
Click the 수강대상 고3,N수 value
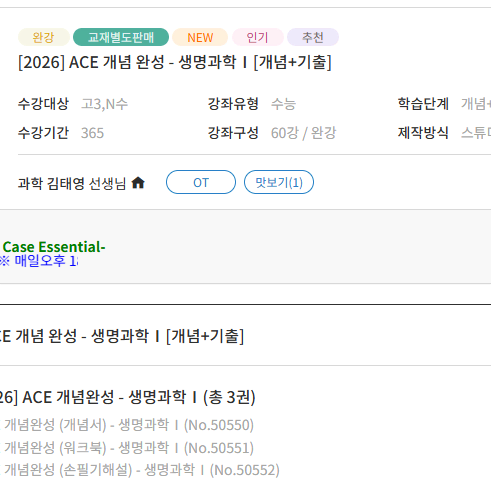(x=105, y=104)
